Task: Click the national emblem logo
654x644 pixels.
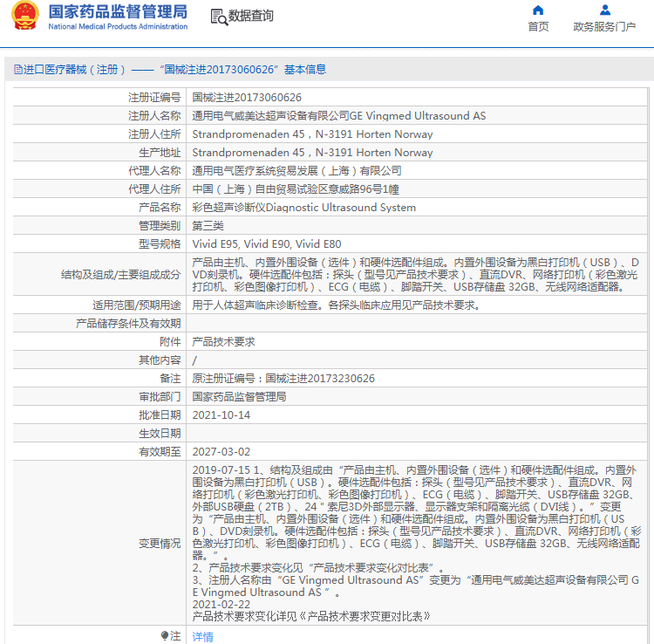Action: point(25,16)
